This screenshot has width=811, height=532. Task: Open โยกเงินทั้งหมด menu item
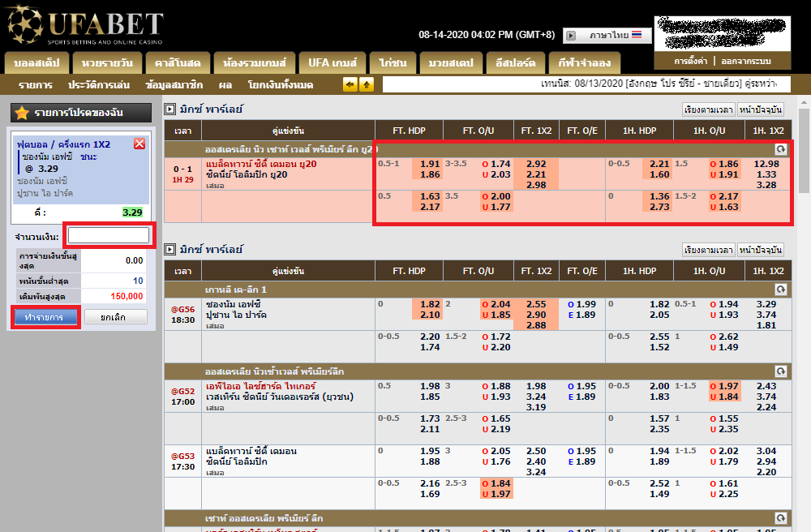281,85
